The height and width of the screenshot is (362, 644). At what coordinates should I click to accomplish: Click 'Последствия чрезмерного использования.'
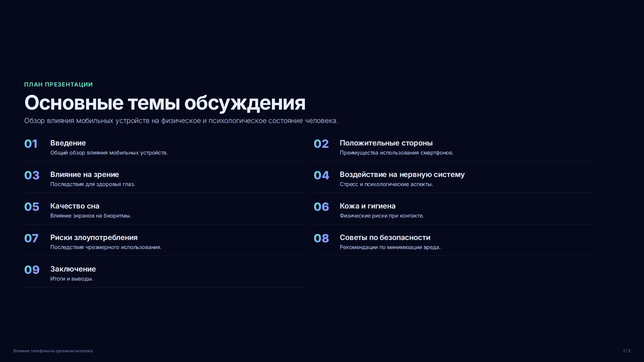point(106,247)
